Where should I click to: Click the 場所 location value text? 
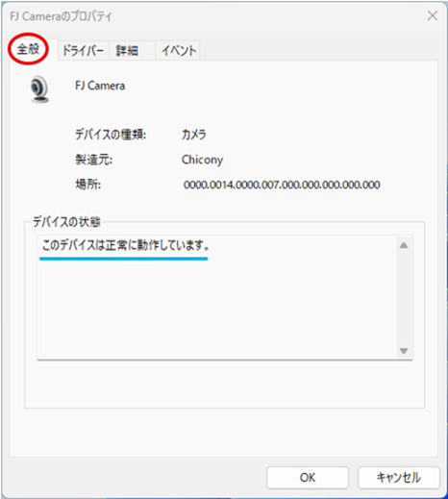[282, 185]
